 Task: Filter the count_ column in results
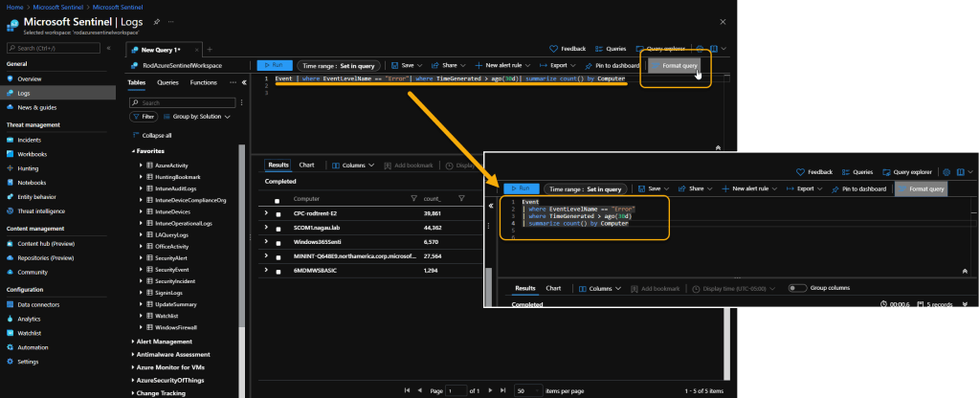461,199
